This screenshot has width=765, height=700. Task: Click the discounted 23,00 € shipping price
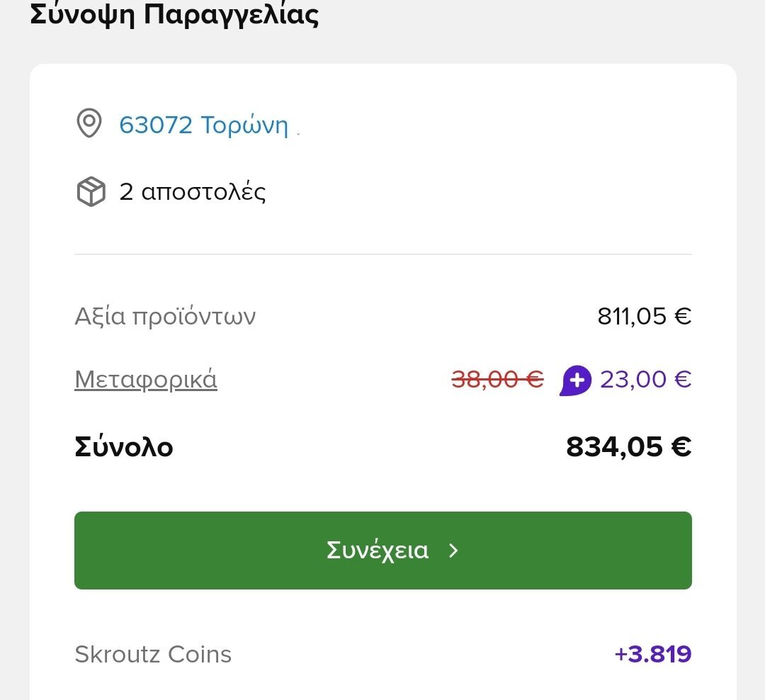click(645, 379)
